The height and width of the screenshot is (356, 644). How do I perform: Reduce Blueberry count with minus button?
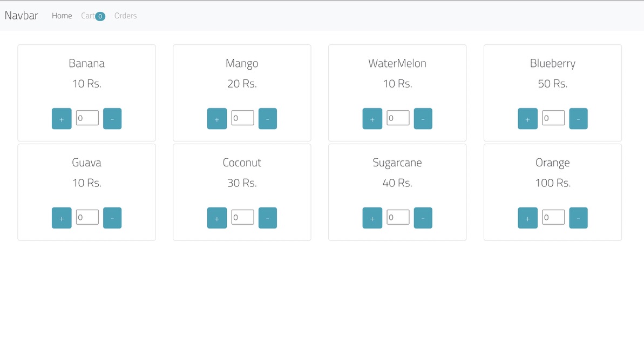click(x=578, y=118)
